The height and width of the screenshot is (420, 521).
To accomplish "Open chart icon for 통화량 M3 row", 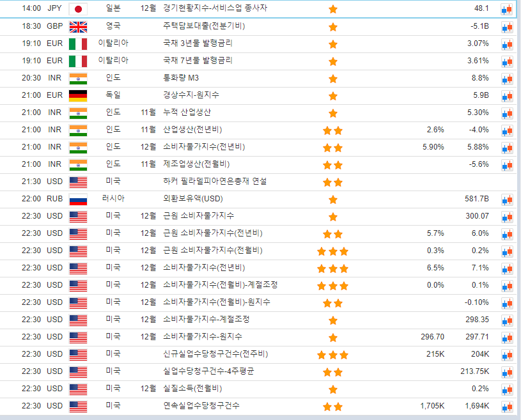I will (x=506, y=79).
